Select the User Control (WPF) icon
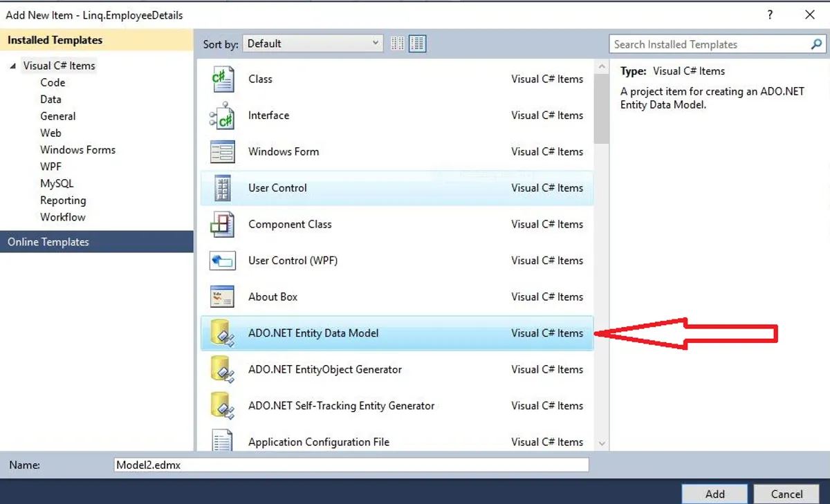The width and height of the screenshot is (830, 504). [x=223, y=261]
